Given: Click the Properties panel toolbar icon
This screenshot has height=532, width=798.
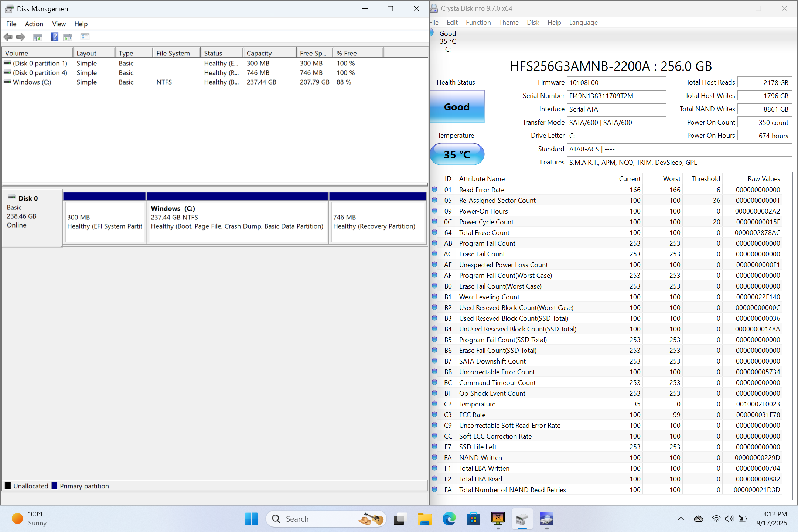Looking at the screenshot, I should 68,37.
